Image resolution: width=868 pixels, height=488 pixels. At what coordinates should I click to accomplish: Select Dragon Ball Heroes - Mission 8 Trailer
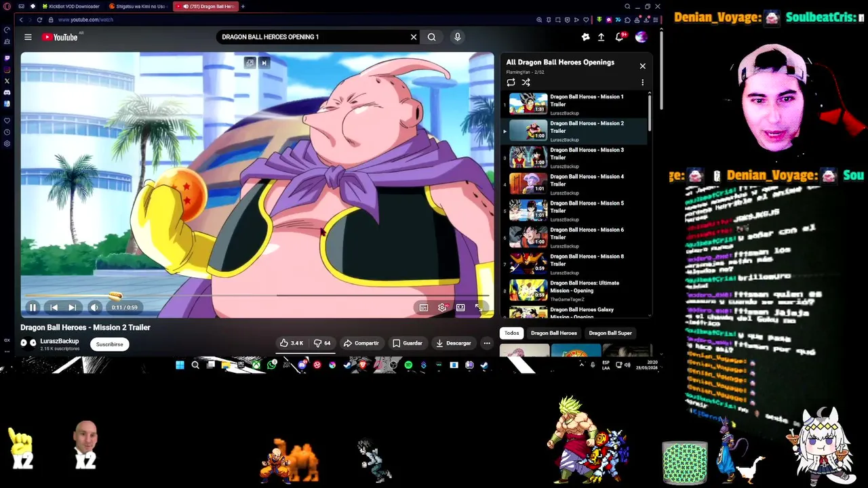[x=575, y=264]
